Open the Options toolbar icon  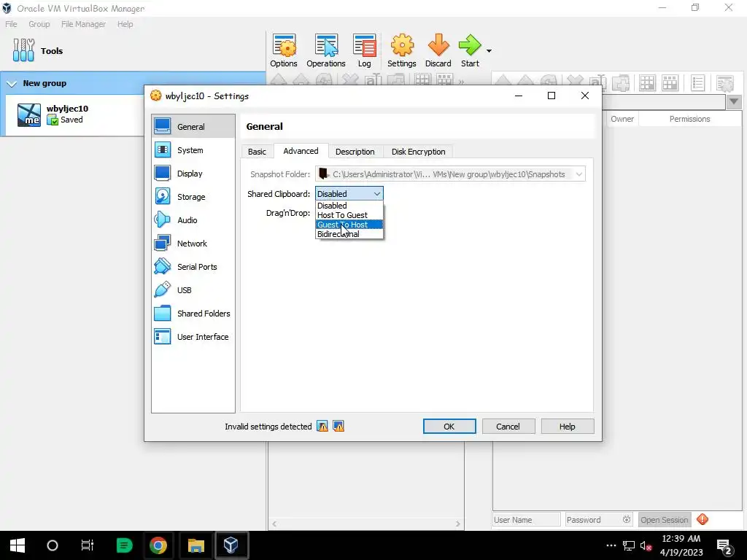tap(284, 50)
